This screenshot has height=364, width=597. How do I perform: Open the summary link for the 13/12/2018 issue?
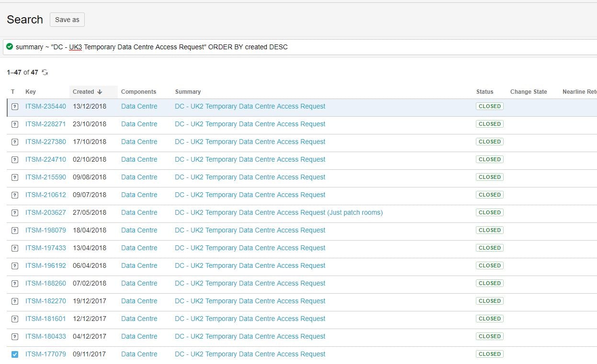tap(250, 106)
